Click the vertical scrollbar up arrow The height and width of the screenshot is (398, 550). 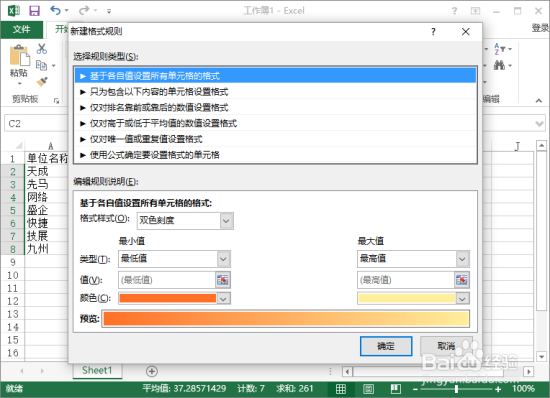[541, 145]
